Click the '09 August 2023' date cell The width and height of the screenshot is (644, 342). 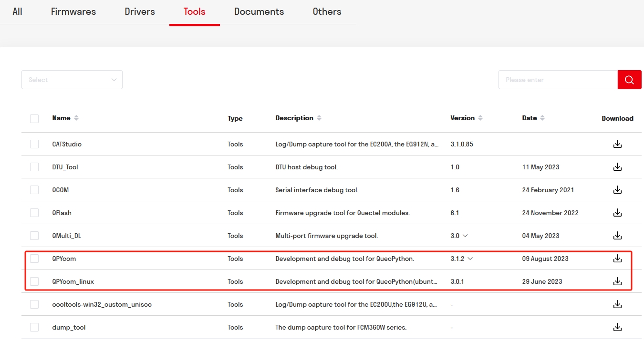tap(545, 259)
